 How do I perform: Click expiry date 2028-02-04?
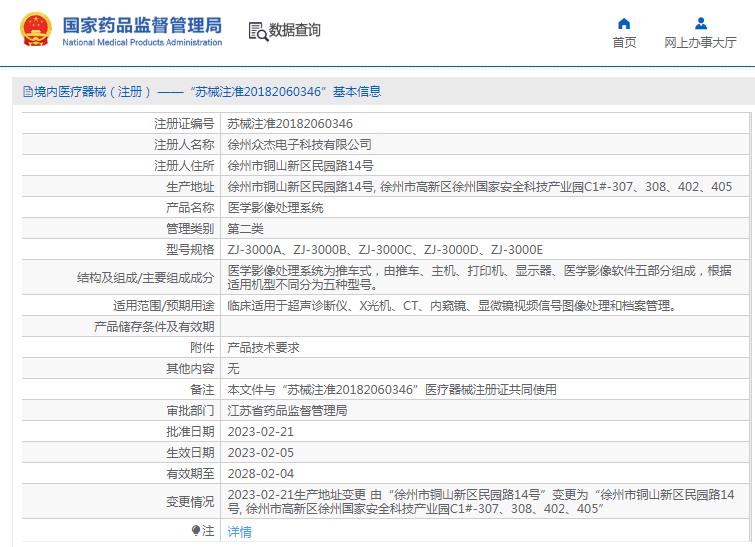[261, 474]
